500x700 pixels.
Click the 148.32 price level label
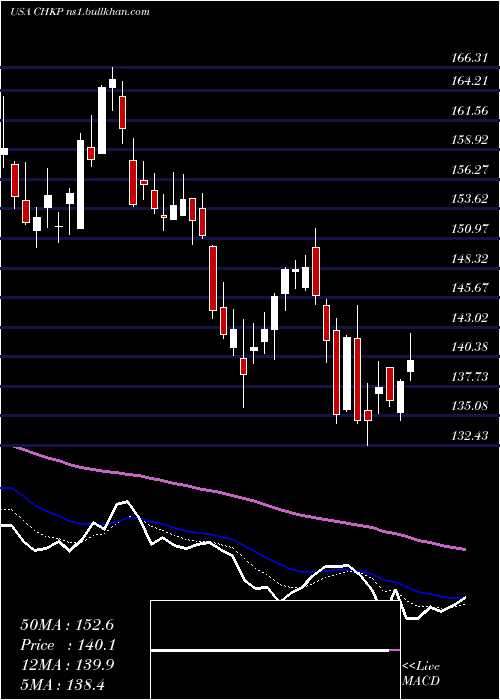(x=469, y=258)
